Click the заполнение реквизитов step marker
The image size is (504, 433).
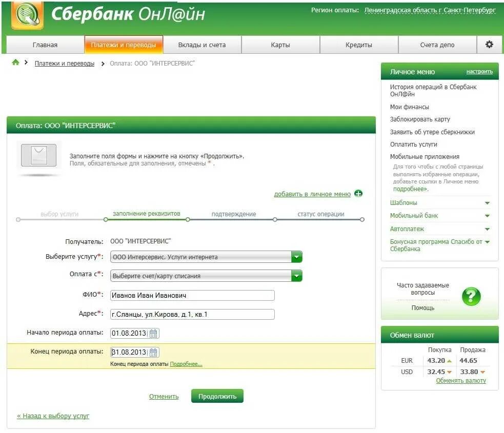click(x=106, y=220)
